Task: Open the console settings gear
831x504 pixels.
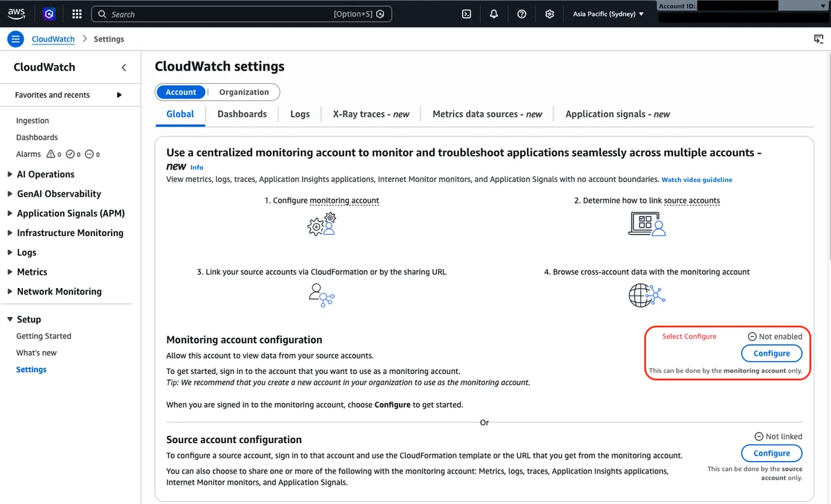Action: tap(549, 14)
